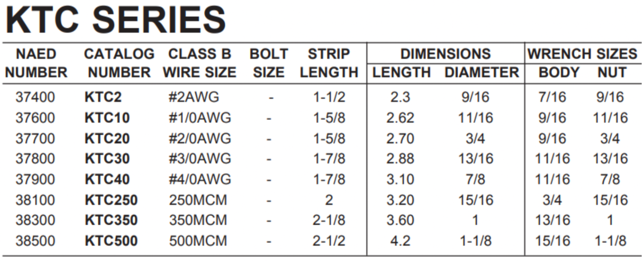Click catalog number KTC30
Image resolution: width=644 pixels, height=261 pixels.
107,159
